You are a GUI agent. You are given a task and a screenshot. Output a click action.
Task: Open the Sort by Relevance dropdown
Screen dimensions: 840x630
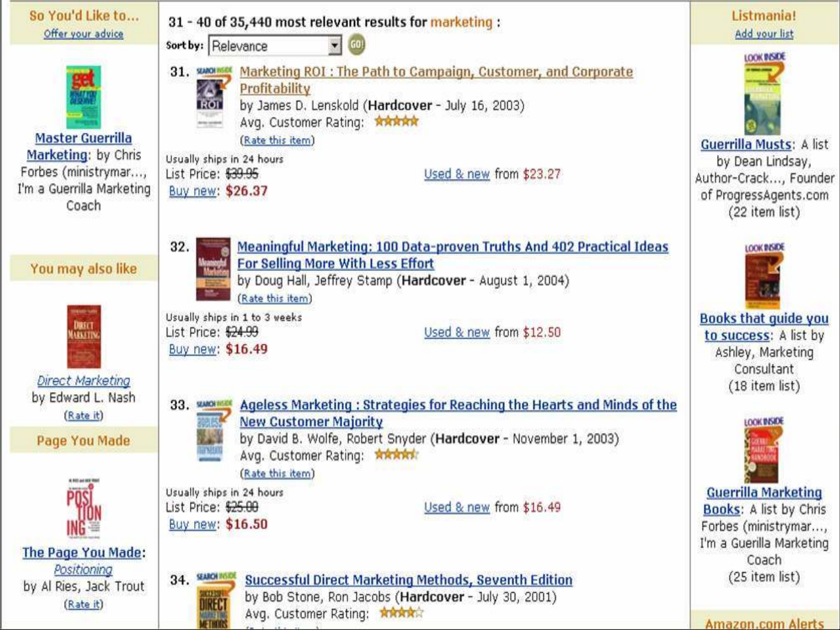(x=334, y=45)
